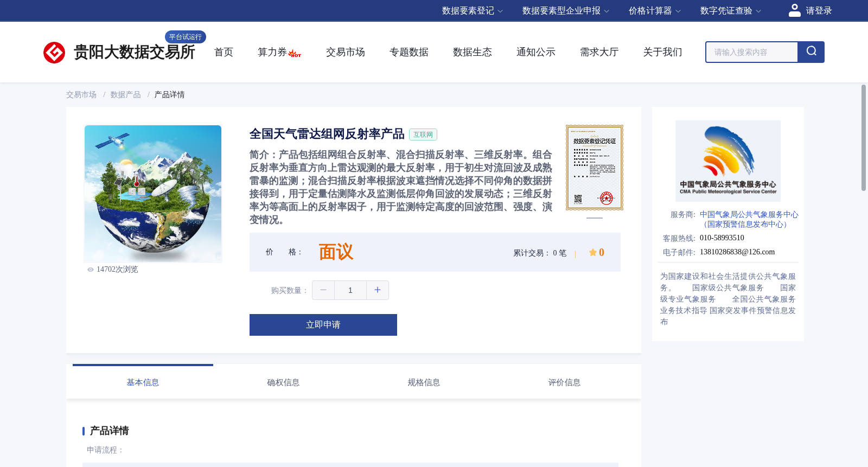Open the 专题数据 nav item

click(409, 52)
